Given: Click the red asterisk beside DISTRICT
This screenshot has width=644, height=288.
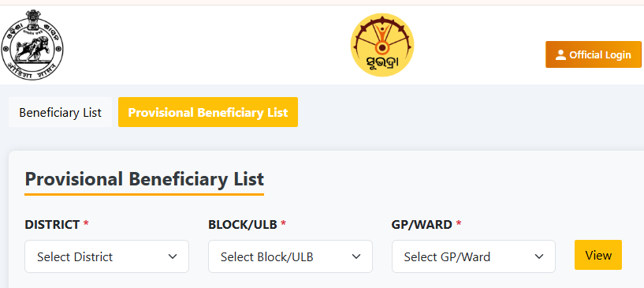Looking at the screenshot, I should point(86,223).
